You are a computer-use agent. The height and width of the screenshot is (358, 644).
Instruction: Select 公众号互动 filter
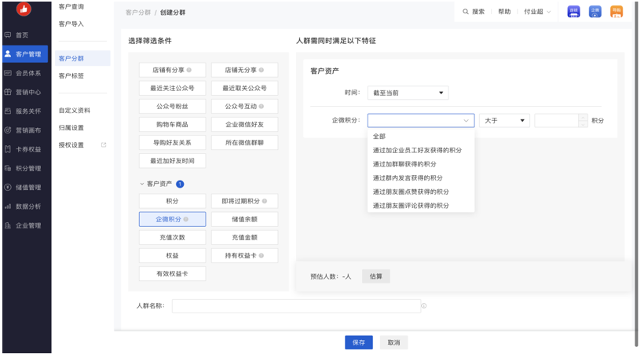244,106
